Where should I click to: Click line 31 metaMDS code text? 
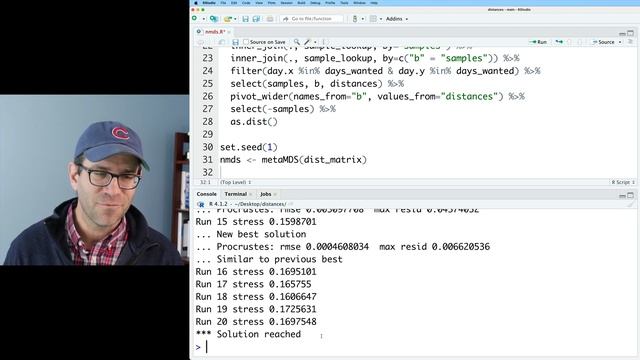[x=293, y=160]
